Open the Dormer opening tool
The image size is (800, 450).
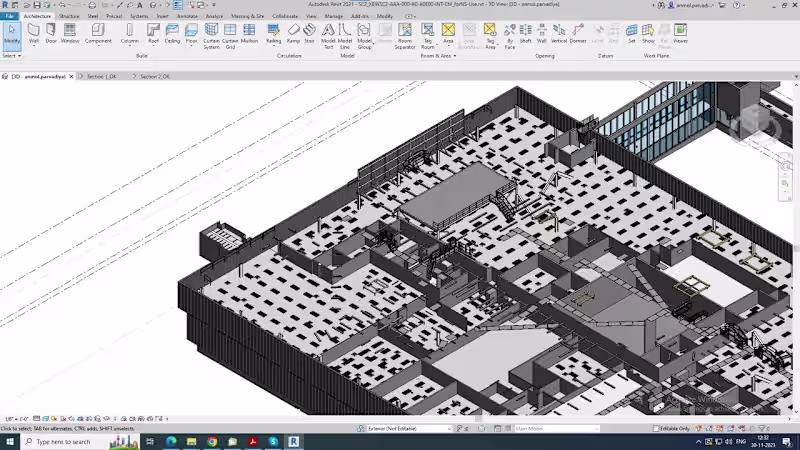click(578, 34)
